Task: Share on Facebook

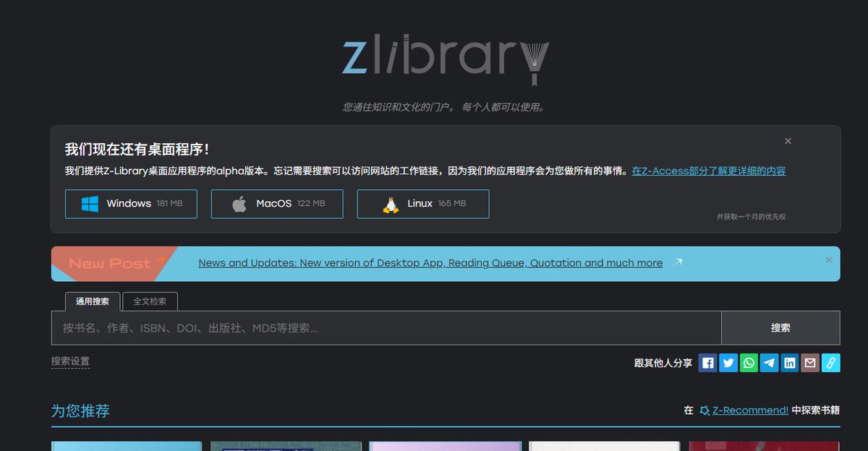Action: pos(708,363)
